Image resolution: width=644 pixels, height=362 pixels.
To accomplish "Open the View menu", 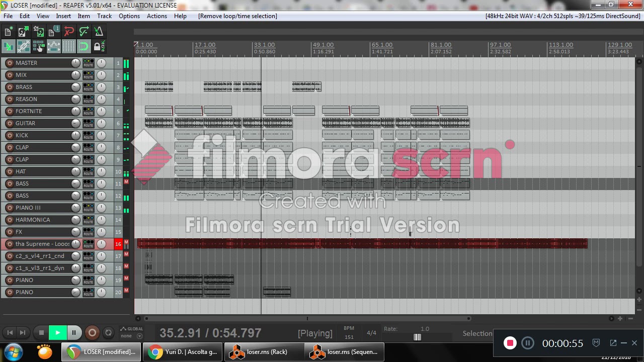I will [x=43, y=16].
